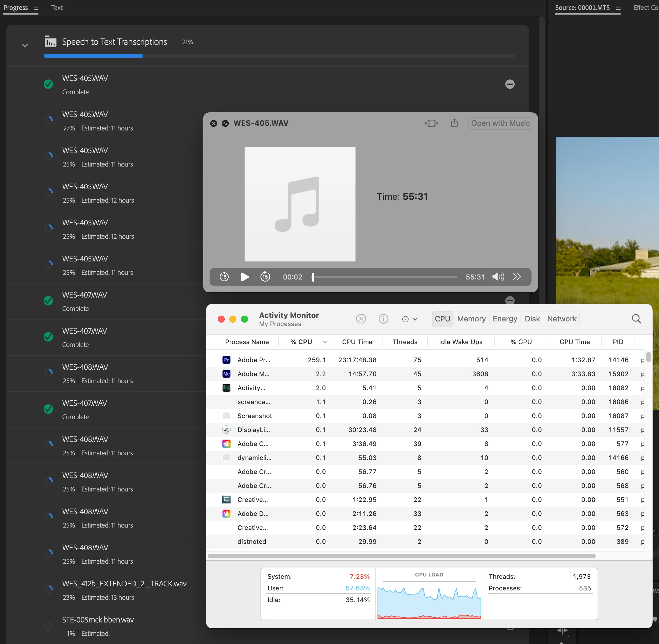The image size is (659, 644).
Task: Switch to the Memory tab
Action: click(471, 319)
